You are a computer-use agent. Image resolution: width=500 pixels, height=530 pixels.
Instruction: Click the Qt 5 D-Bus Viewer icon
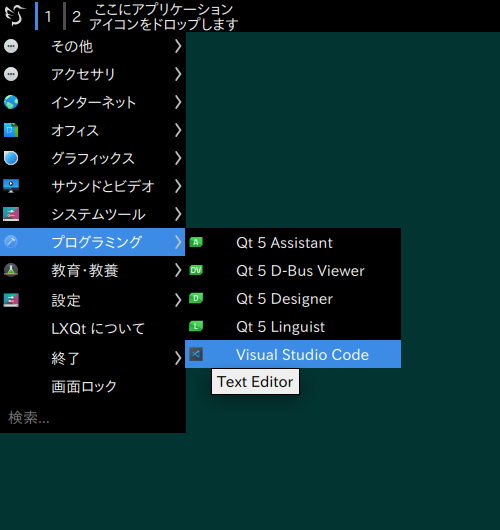coord(196,270)
